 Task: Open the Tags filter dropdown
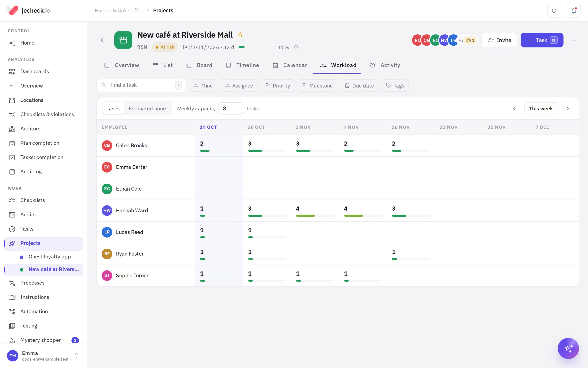pos(395,86)
